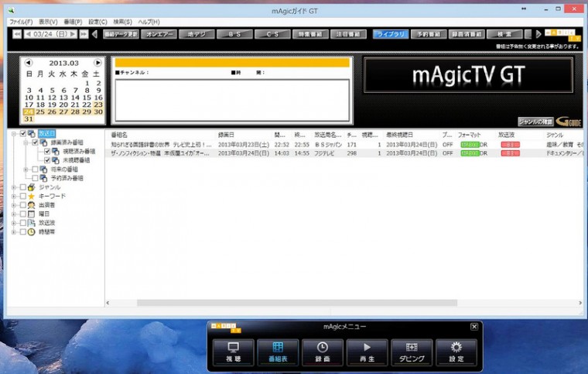Click the ライブラリ button

391,34
